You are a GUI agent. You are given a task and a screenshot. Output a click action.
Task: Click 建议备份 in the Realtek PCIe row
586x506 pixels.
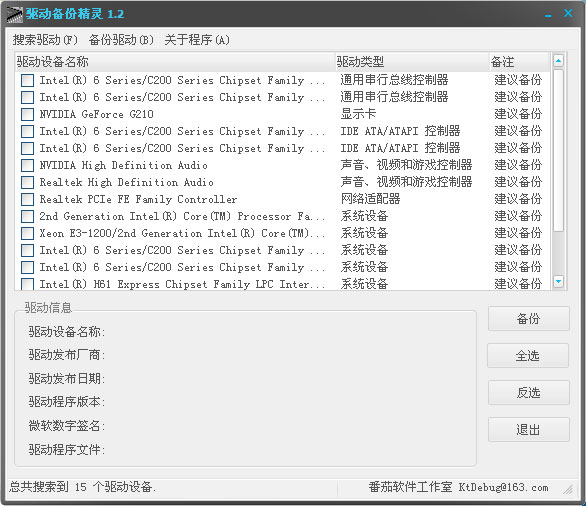tap(518, 199)
